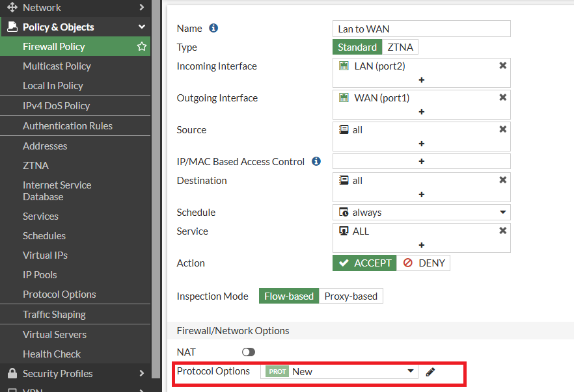Remove WAN (port1) from Outgoing Interface
The image size is (574, 392).
(502, 98)
